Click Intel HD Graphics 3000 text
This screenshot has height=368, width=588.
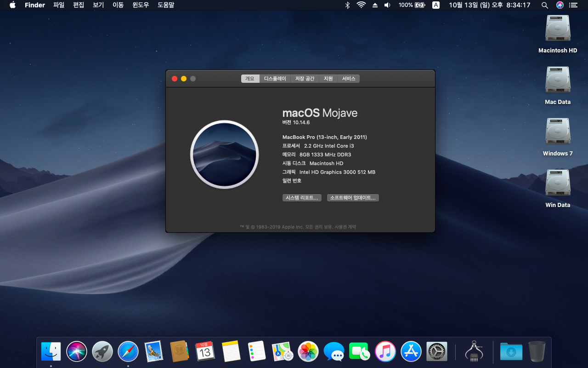pyautogui.click(x=337, y=172)
